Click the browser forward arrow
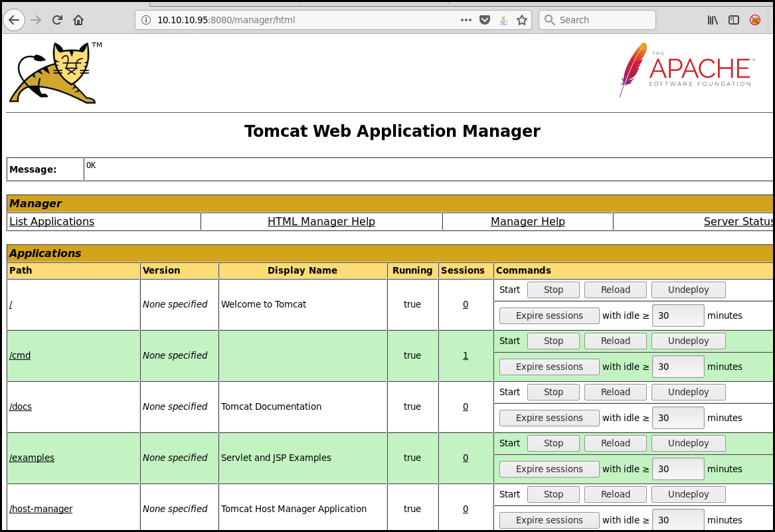 [x=36, y=21]
